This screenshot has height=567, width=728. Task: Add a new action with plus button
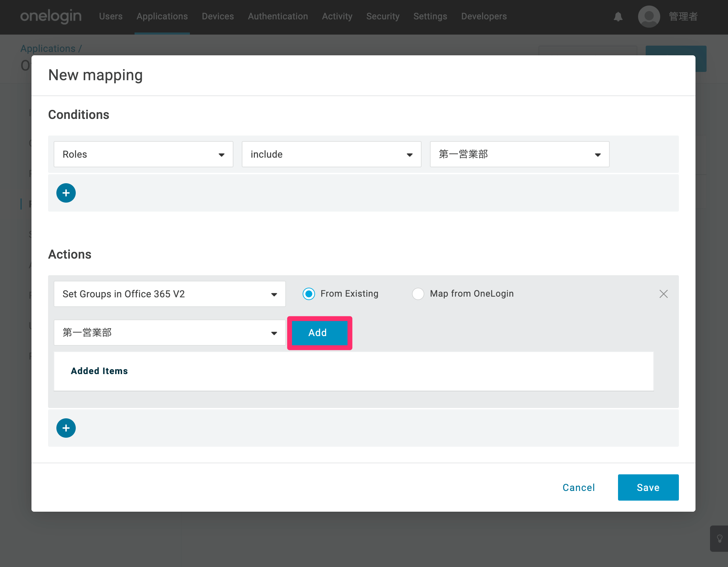coord(66,428)
